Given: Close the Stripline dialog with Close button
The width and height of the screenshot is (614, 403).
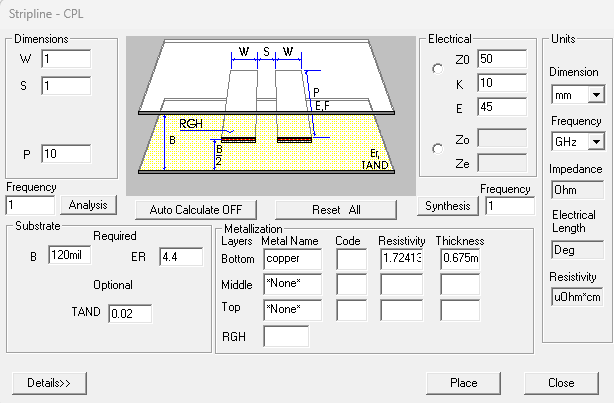Looking at the screenshot, I should [x=561, y=383].
